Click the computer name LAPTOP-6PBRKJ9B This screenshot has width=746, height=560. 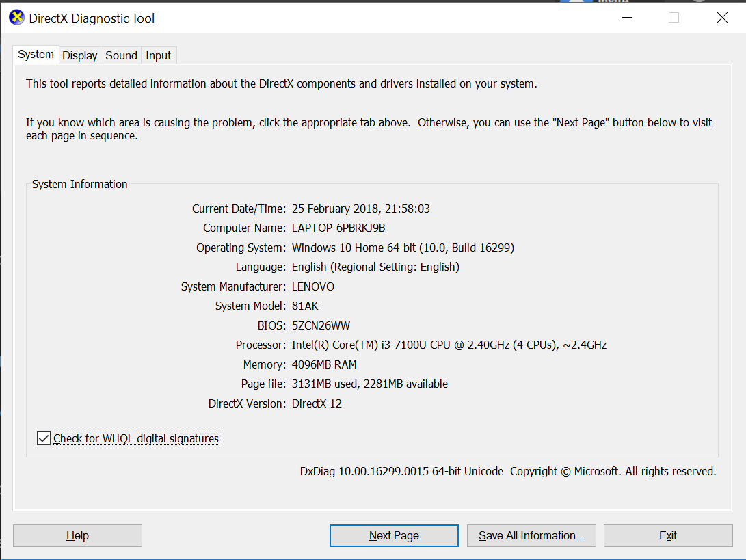point(338,228)
